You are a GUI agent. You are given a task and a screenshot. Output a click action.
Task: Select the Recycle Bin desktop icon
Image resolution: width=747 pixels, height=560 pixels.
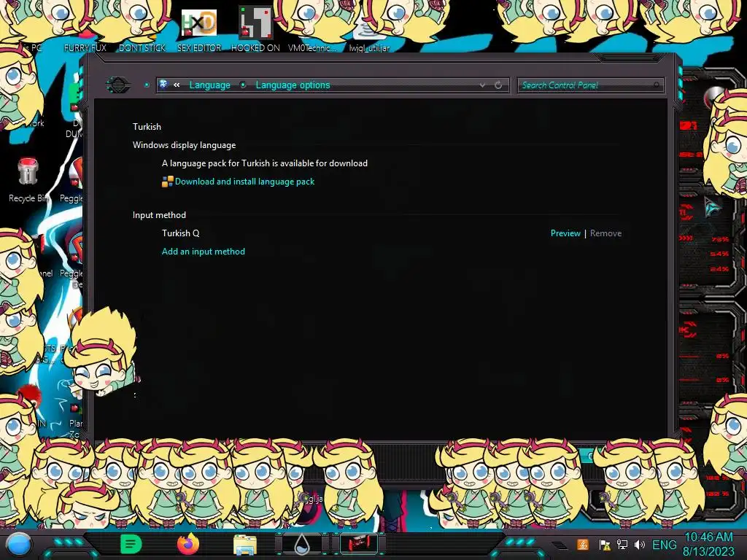coord(28,180)
